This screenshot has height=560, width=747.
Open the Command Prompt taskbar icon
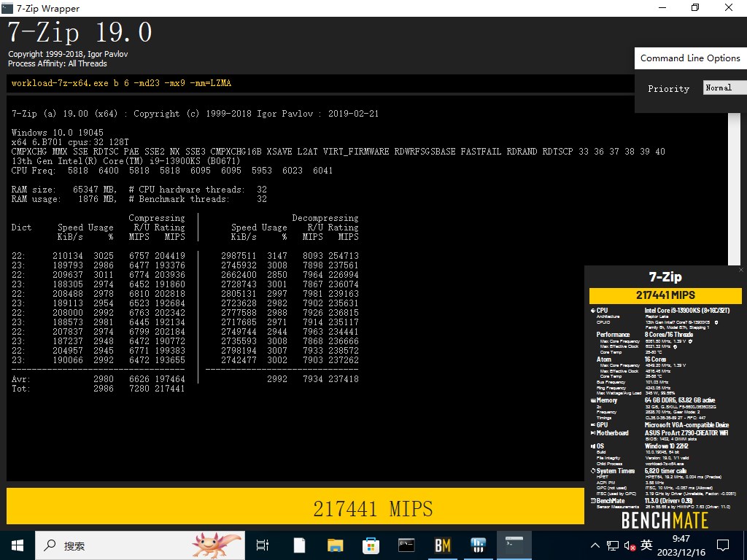[x=406, y=545]
